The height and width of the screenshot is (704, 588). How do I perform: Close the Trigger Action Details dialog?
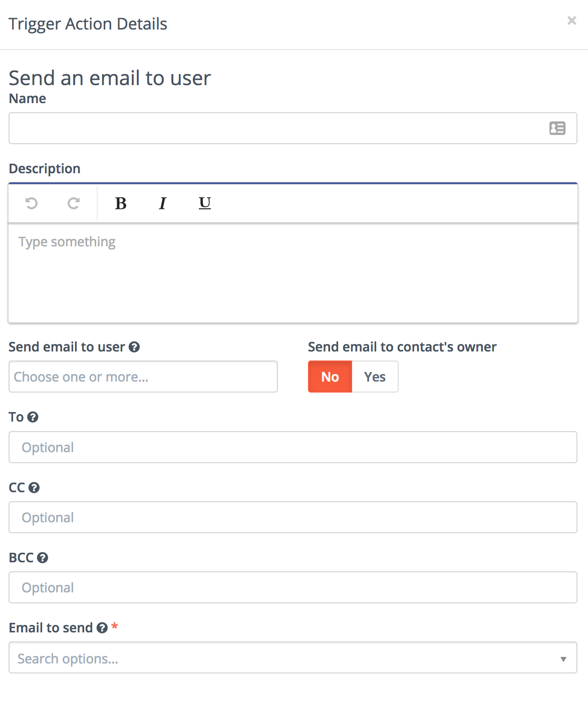pos(571,21)
